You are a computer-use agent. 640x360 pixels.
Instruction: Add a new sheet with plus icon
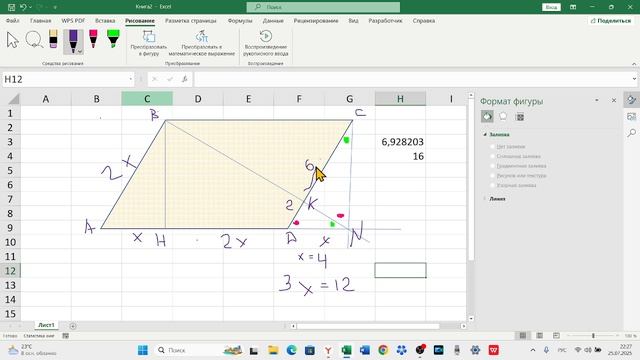pyautogui.click(x=73, y=326)
